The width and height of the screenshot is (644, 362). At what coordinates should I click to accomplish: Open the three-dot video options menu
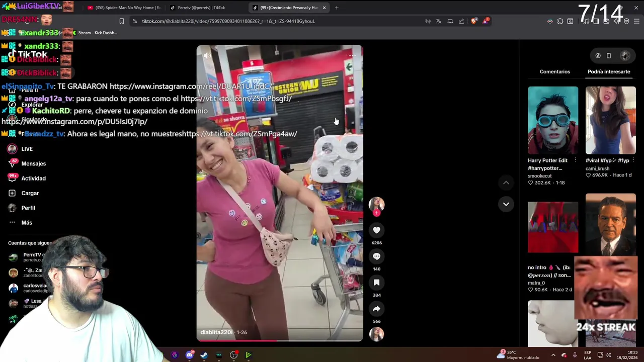[352, 56]
